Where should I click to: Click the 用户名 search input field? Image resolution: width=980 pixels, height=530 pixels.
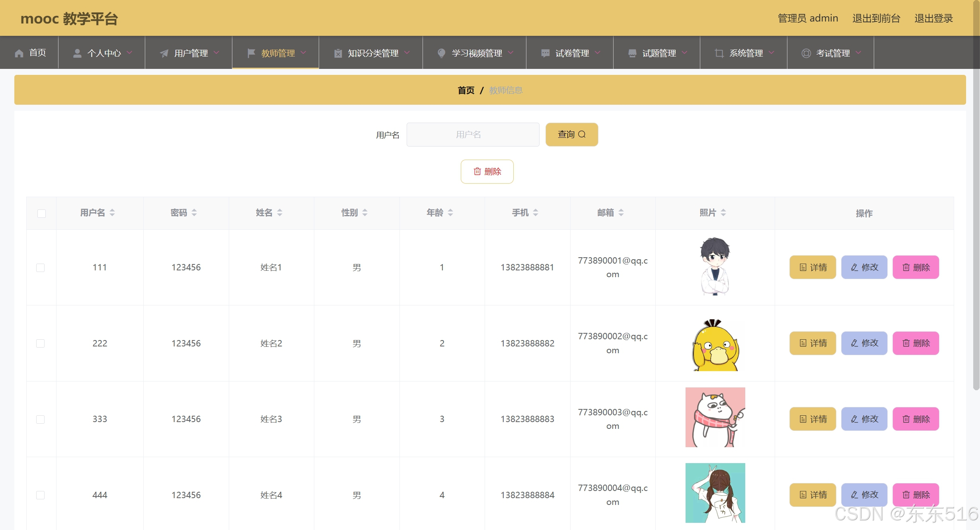tap(473, 135)
